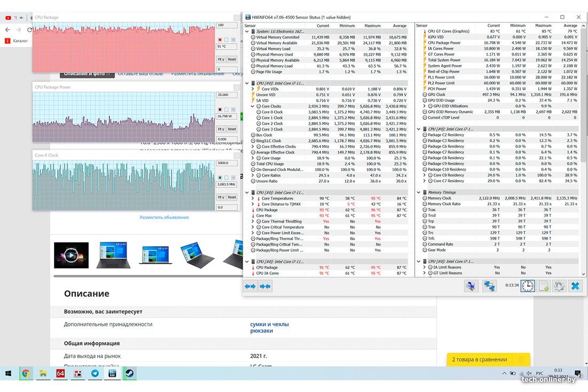Click the collapse columns arrows icon
This screenshot has height=392, width=588.
[265, 287]
